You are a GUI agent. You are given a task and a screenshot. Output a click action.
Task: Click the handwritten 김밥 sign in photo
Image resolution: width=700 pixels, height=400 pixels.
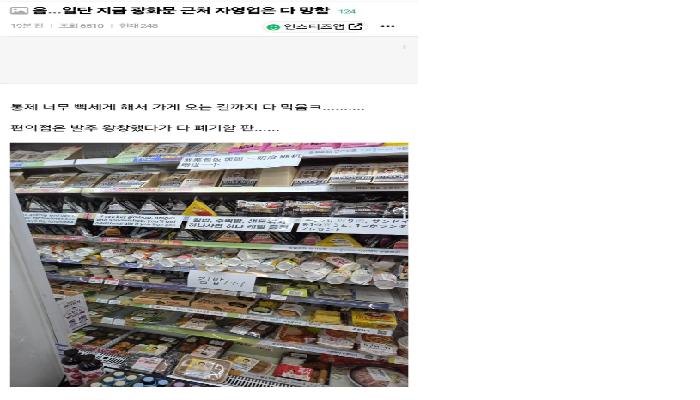click(221, 281)
